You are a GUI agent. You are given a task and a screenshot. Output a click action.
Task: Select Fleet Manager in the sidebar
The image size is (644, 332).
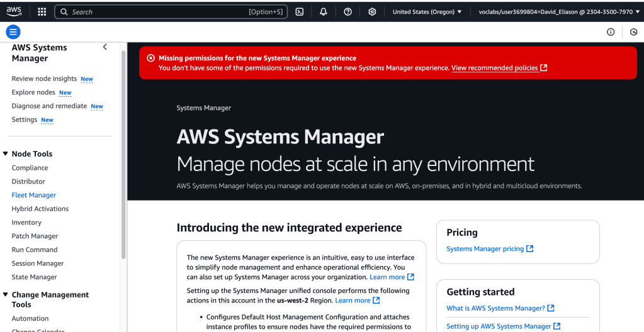(x=34, y=195)
